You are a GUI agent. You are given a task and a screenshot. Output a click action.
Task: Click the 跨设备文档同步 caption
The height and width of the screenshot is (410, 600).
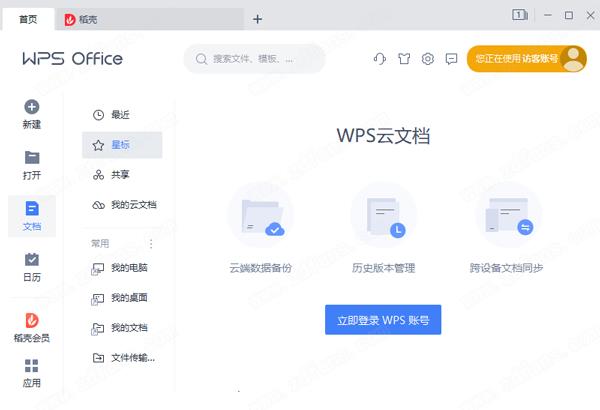click(x=506, y=268)
